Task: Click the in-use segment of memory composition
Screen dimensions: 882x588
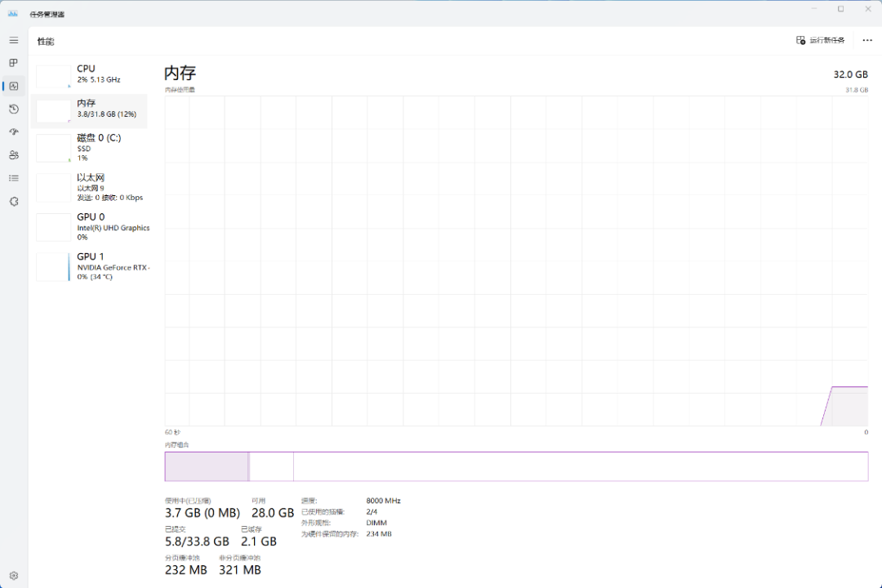Action: point(207,466)
